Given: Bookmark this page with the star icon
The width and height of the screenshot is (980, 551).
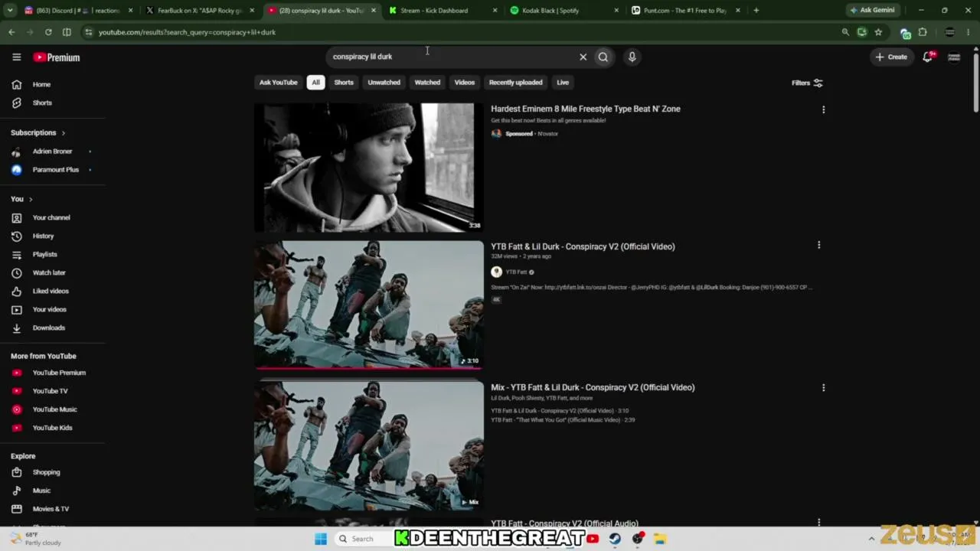Looking at the screenshot, I should tap(878, 32).
